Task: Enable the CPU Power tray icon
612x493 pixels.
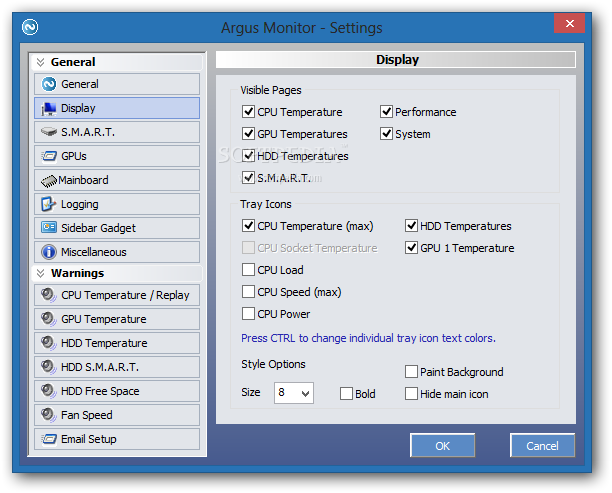Action: click(248, 314)
